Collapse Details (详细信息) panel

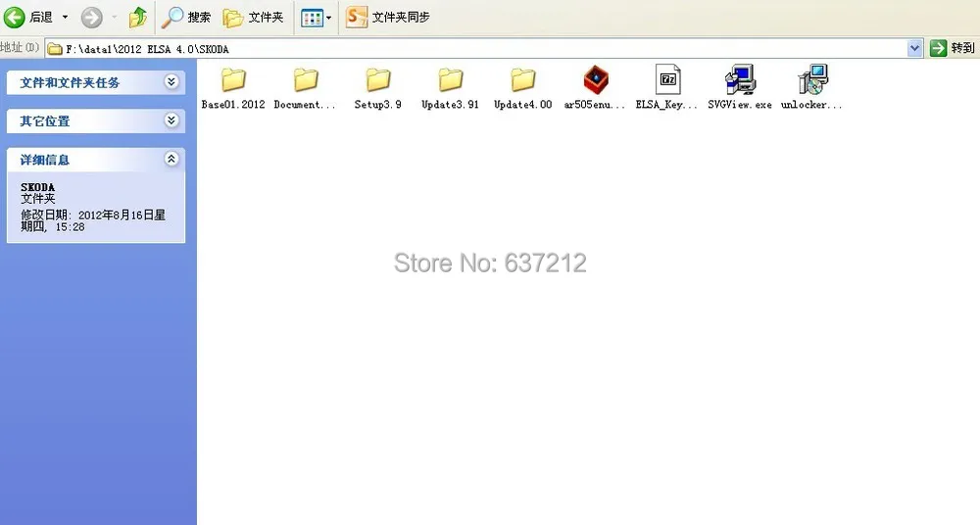tap(171, 159)
